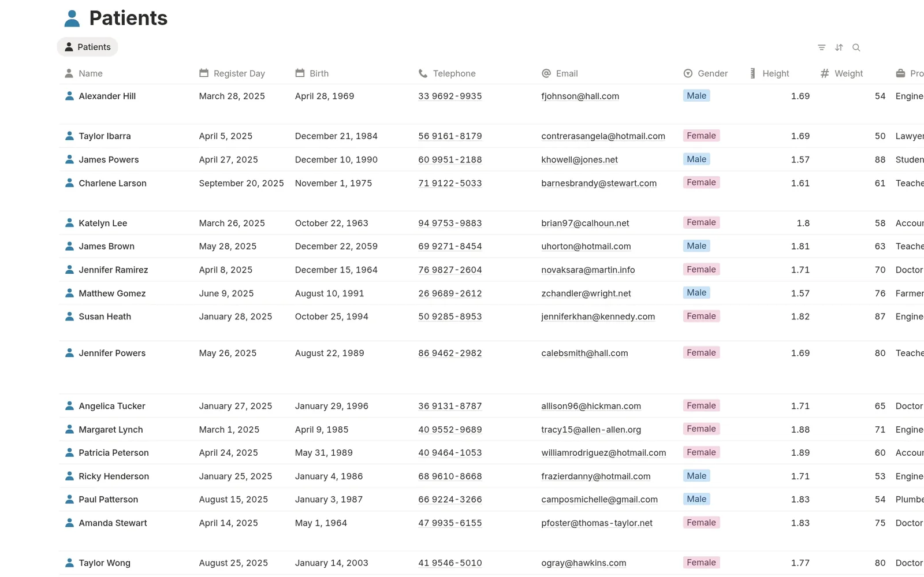Viewport: 924px width, 577px height.
Task: Click Taylor Wong's birth date cell
Action: 331,563
